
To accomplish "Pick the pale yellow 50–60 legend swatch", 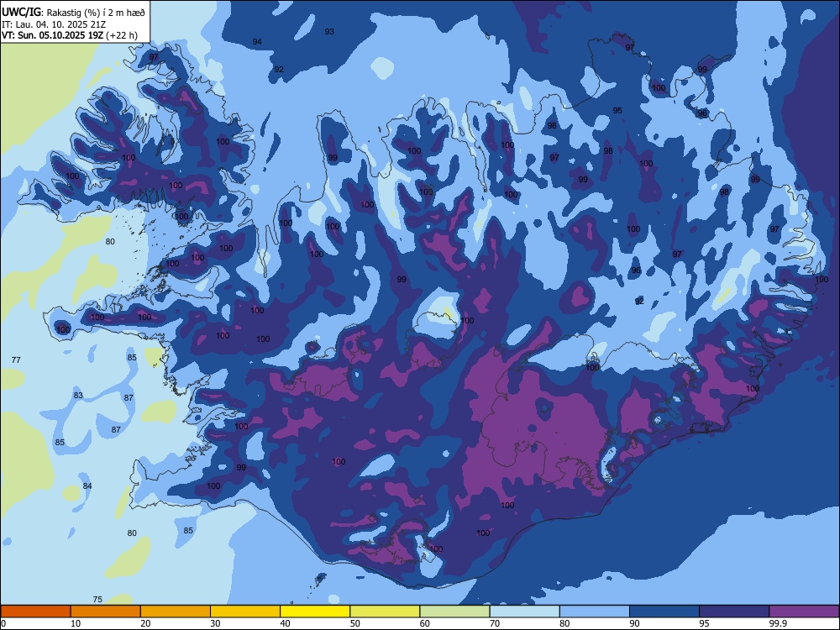I will pos(385,612).
